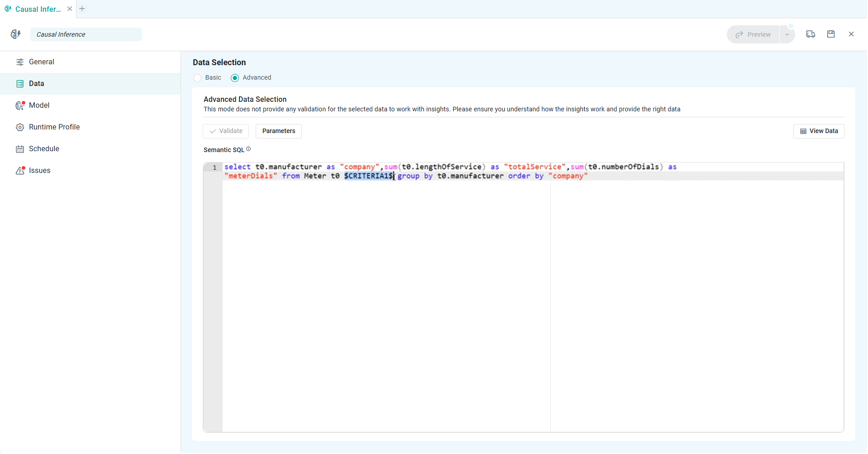Click the Causal Inference brain icon in header
The image size is (868, 454).
click(16, 34)
